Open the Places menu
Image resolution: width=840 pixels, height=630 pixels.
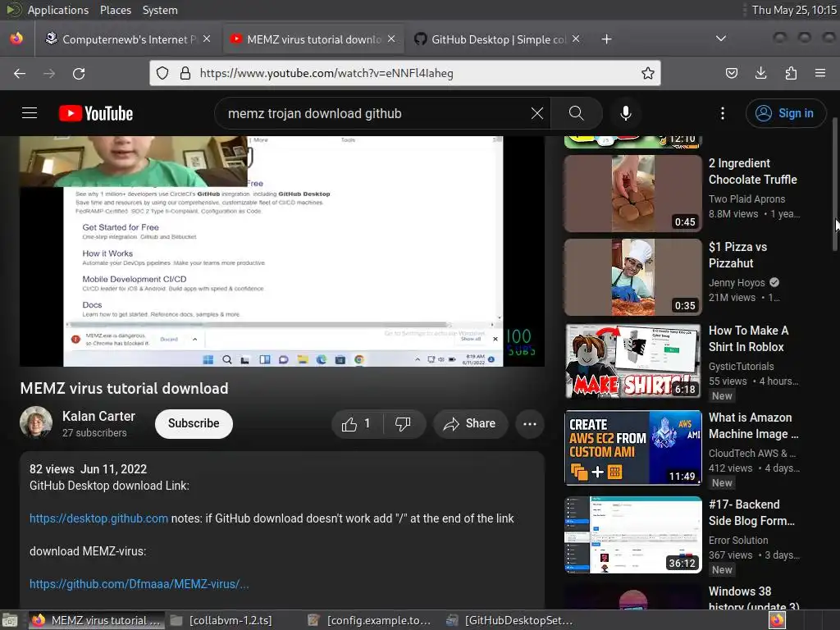coord(115,10)
